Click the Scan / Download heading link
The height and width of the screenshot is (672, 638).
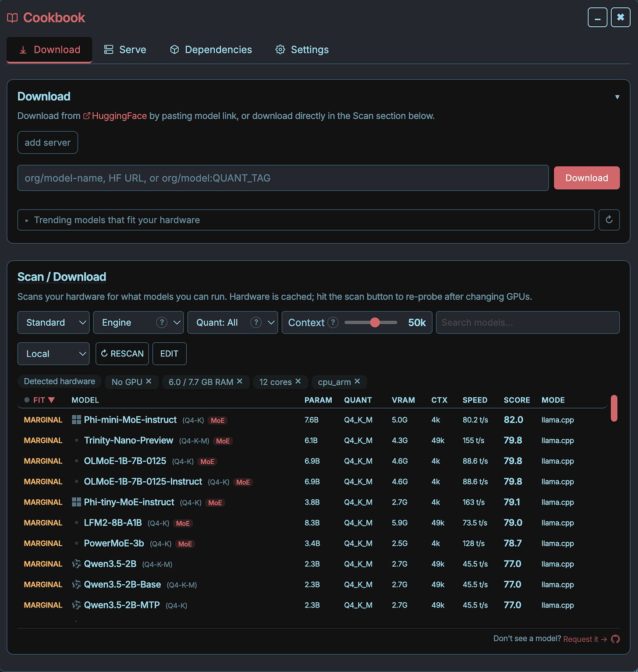pyautogui.click(x=62, y=277)
